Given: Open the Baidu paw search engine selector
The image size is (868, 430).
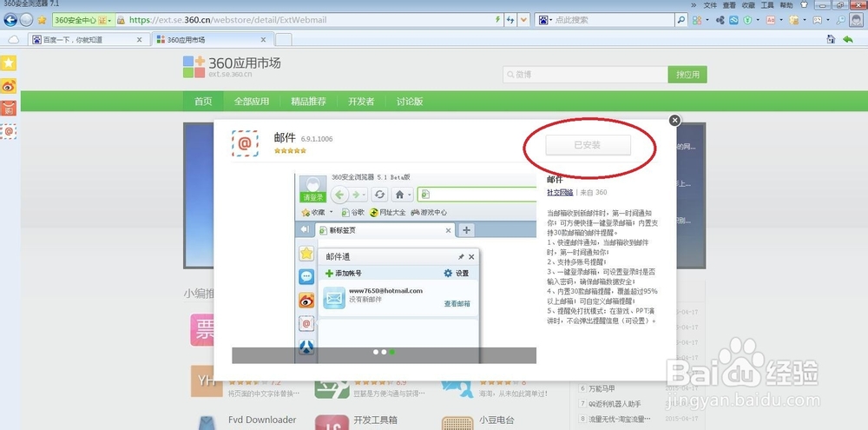Looking at the screenshot, I should 545,20.
